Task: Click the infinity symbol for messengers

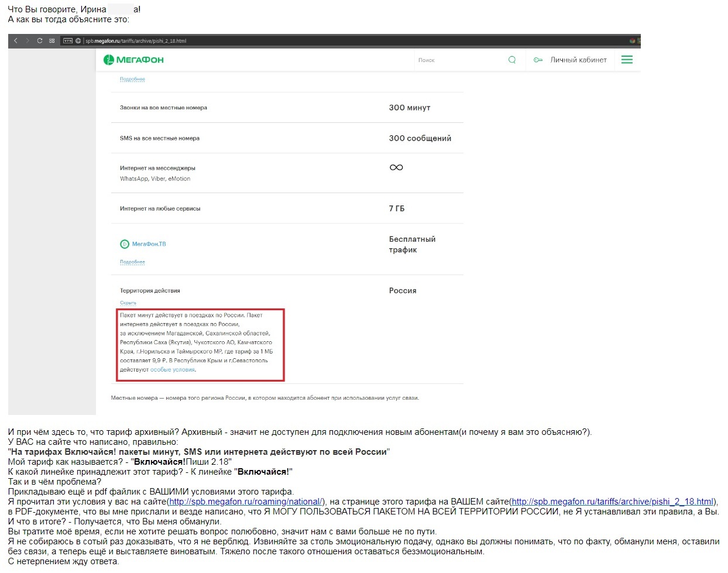Action: [396, 167]
